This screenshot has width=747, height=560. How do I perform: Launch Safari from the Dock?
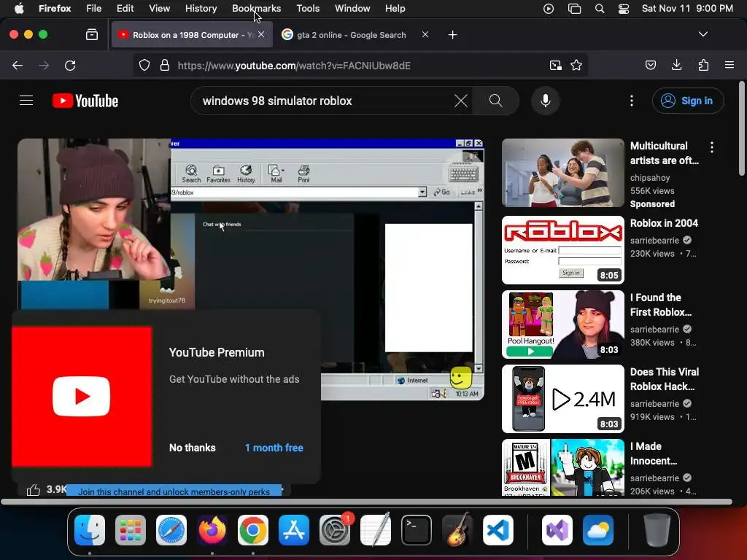(x=171, y=530)
